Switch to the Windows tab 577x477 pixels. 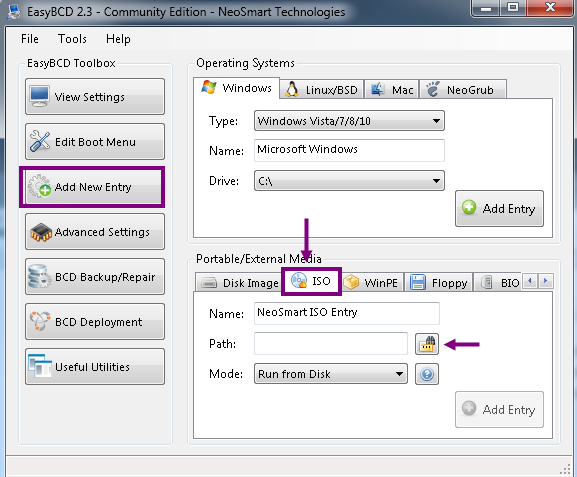(x=236, y=88)
